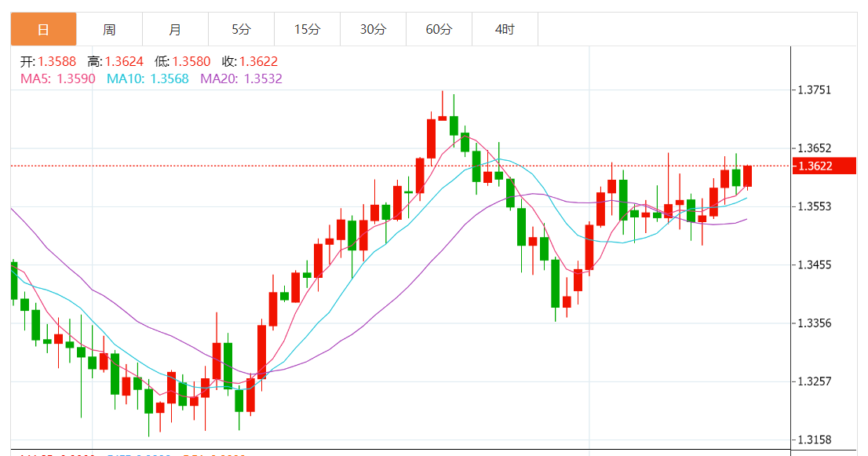Viewport: 868px width, 456px height.
Task: Select the 30分 timeframe tab
Action: point(373,30)
